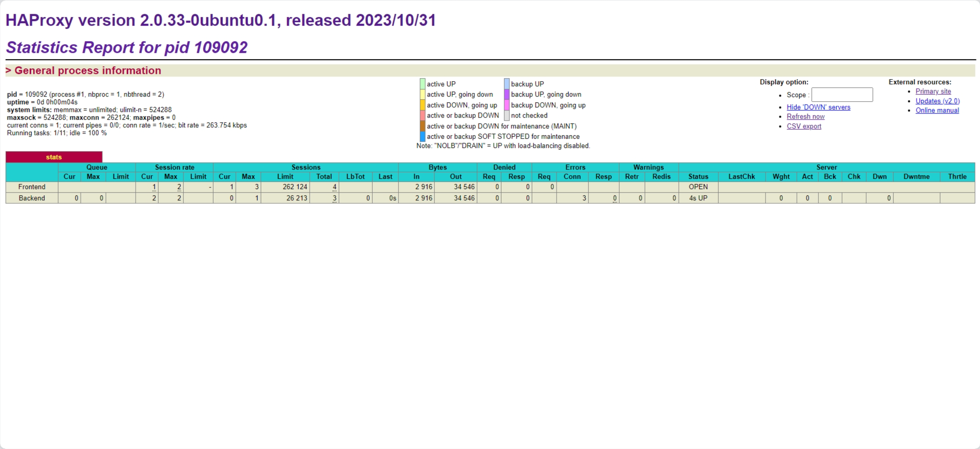980x449 pixels.
Task: Click the Wght column header
Action: coord(781,177)
